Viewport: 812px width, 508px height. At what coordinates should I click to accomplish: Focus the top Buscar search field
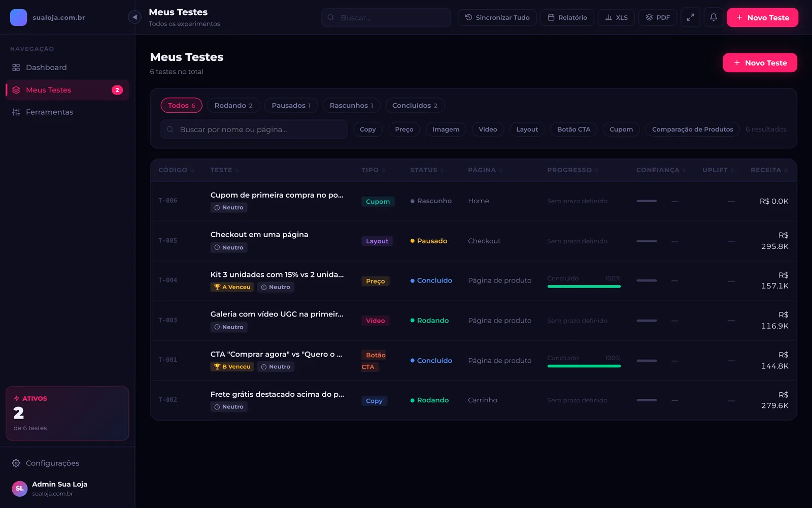[386, 17]
